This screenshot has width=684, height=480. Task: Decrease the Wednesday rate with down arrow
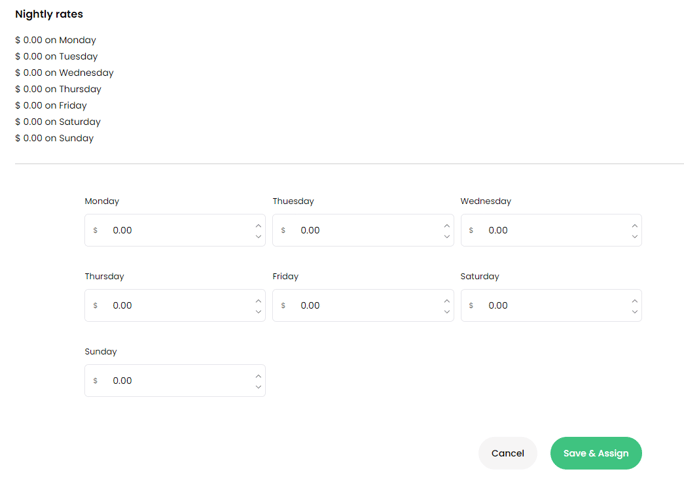coord(635,237)
